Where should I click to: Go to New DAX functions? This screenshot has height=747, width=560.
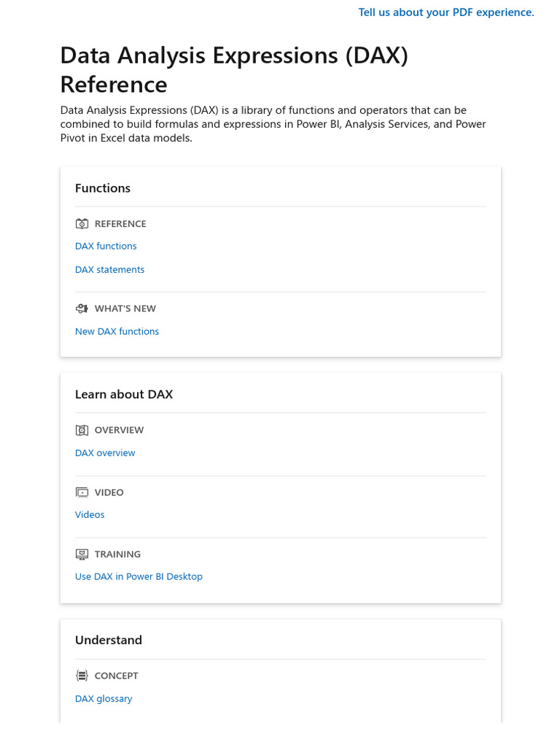point(117,332)
